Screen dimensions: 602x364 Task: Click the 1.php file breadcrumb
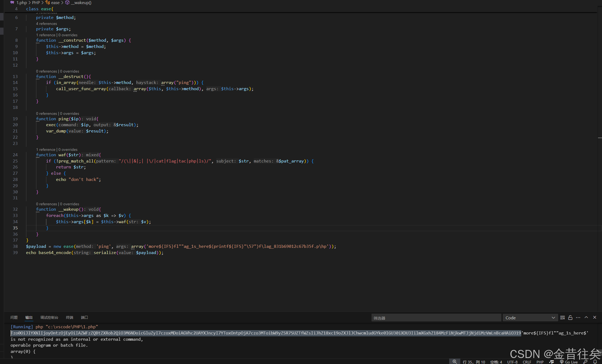(21, 3)
